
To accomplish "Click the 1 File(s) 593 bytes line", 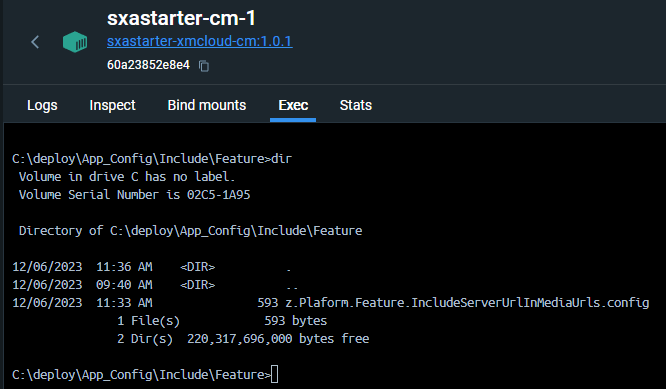I will (222, 321).
